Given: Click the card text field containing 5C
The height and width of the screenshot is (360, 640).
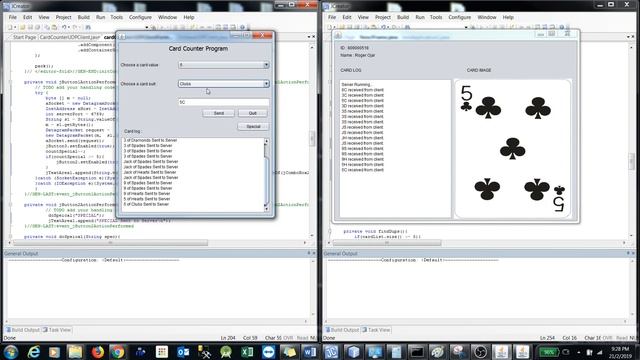Looking at the screenshot, I should point(223,102).
